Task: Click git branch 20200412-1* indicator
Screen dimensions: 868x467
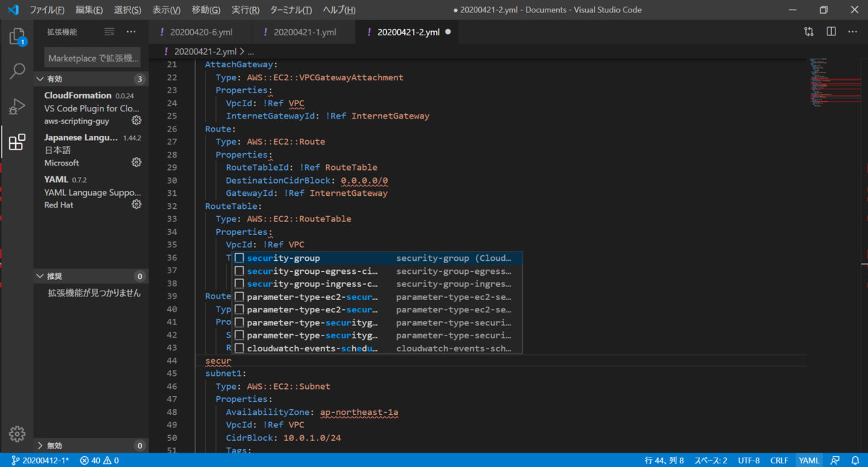Action: click(40, 460)
